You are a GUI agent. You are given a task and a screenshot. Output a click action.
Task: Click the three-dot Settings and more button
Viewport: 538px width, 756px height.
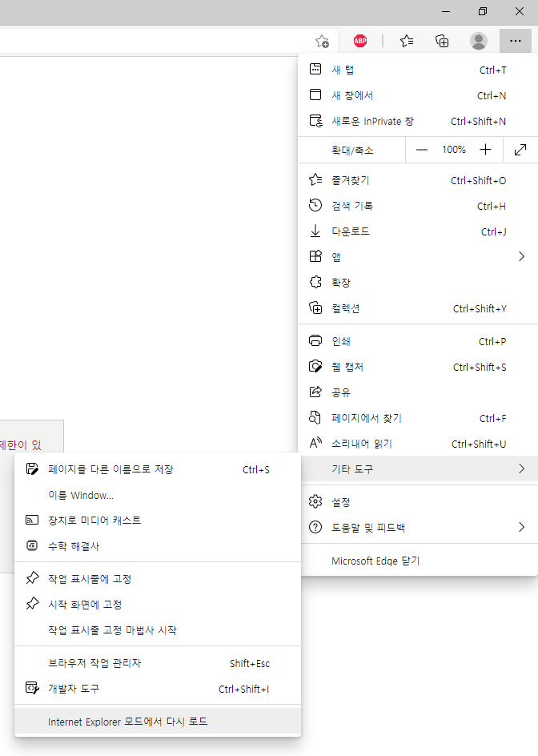(516, 42)
